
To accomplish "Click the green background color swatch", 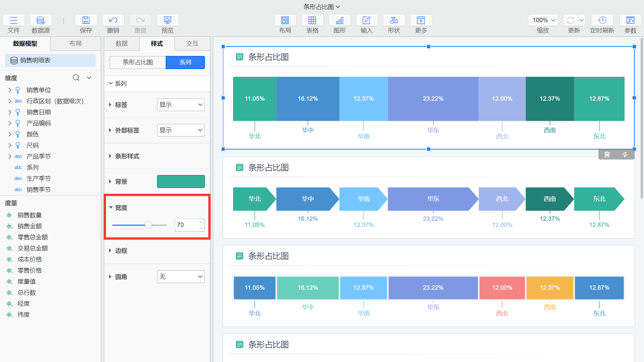I will 181,182.
